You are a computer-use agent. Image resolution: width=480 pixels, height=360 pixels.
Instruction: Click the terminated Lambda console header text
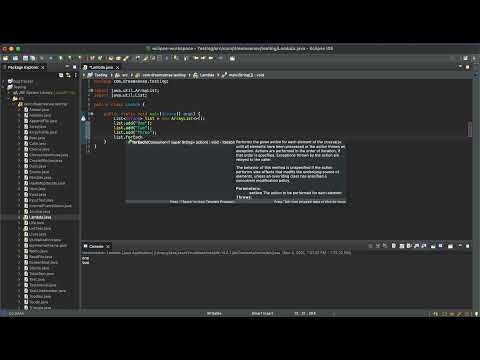pyautogui.click(x=217, y=253)
